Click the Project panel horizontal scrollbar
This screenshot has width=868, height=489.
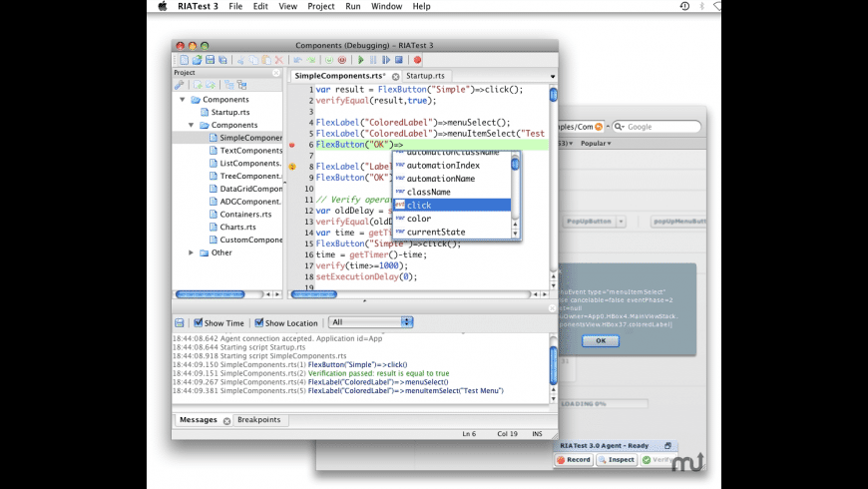point(211,294)
